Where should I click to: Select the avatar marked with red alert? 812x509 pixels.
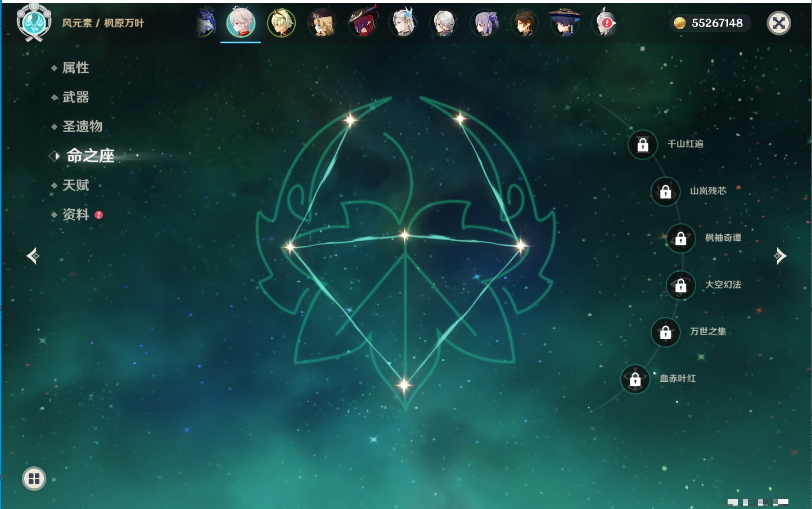pos(605,23)
